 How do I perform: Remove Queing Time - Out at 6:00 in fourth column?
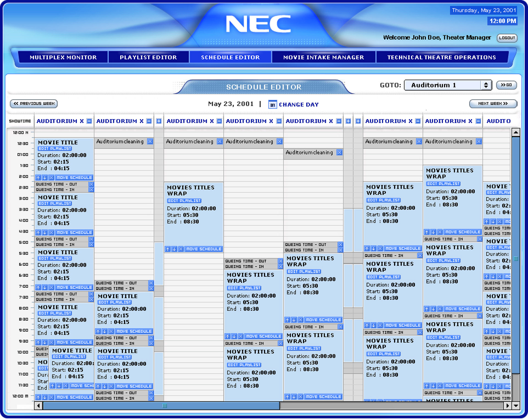[280, 261]
